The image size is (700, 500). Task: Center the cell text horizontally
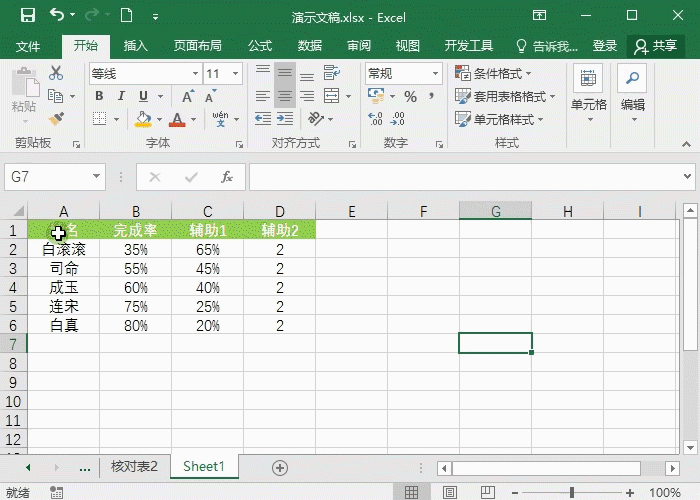pyautogui.click(x=285, y=96)
